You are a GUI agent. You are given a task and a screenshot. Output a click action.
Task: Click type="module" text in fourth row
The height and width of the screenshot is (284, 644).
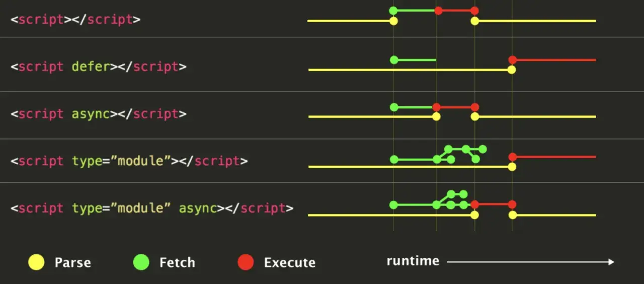121,161
